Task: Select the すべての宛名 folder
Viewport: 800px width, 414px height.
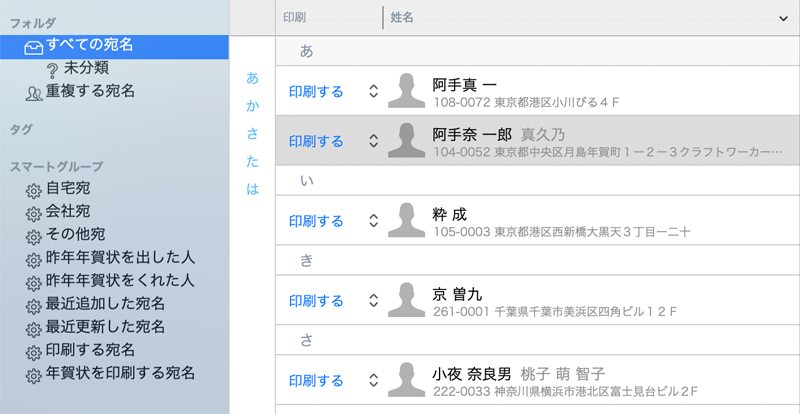Action: (114, 47)
